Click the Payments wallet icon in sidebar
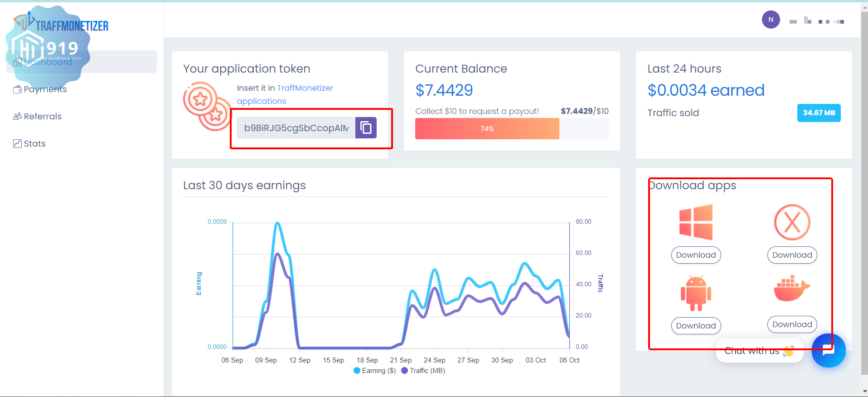The image size is (868, 397). coord(17,89)
